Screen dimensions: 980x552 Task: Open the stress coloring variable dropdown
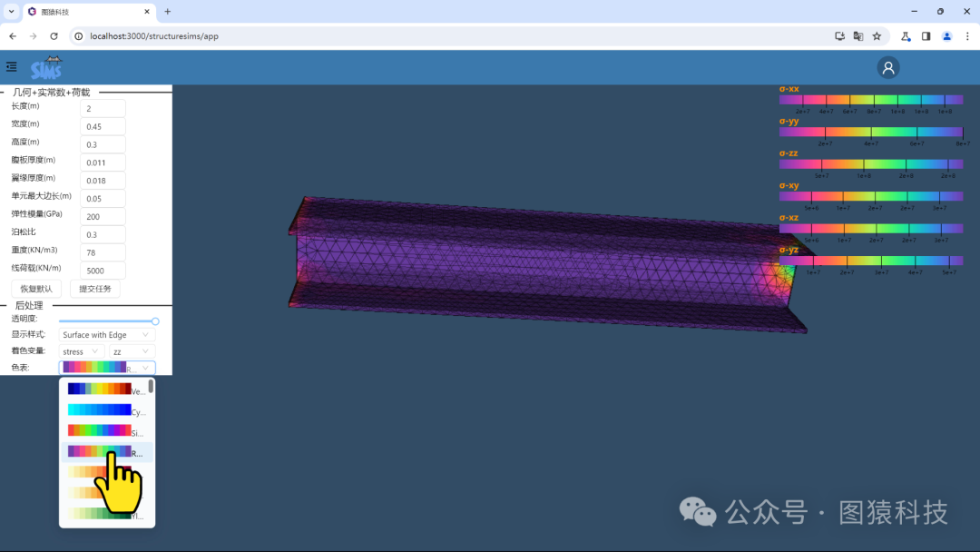(82, 351)
